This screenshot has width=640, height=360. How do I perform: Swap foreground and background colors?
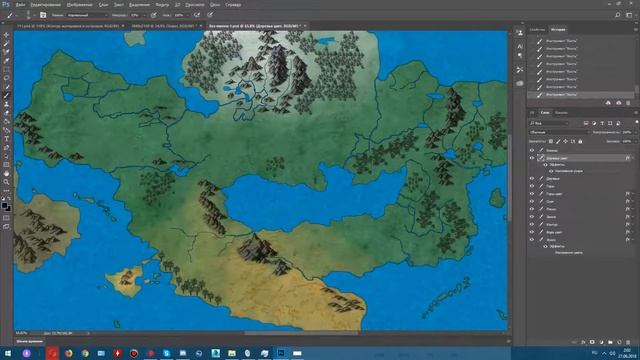(x=9, y=199)
